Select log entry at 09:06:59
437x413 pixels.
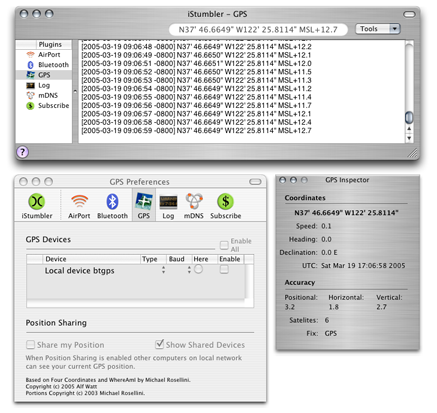(196, 131)
